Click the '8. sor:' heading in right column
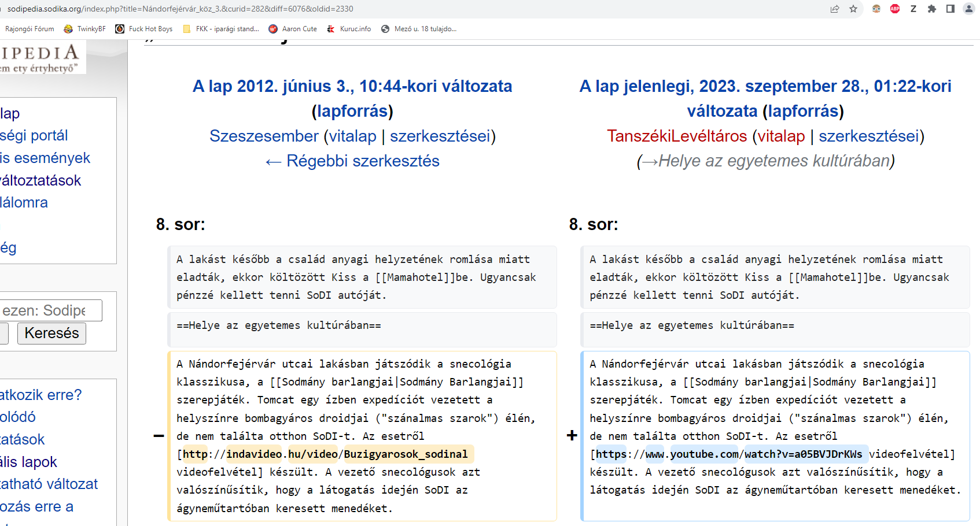980x526 pixels. click(x=594, y=224)
